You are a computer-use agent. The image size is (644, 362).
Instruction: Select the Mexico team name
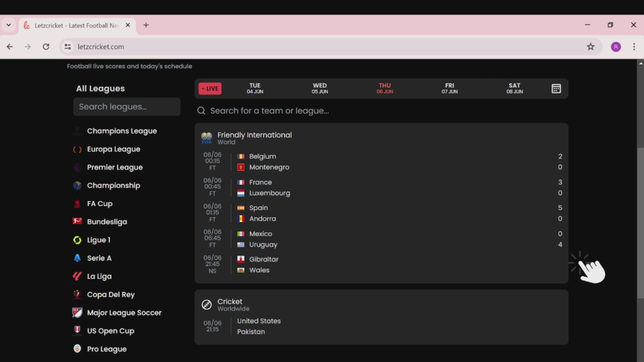[261, 234]
